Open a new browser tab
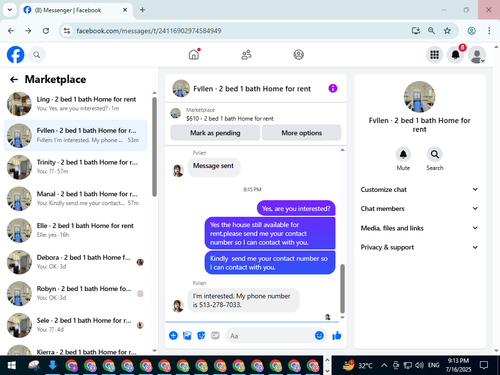This screenshot has width=500, height=375. tap(142, 10)
